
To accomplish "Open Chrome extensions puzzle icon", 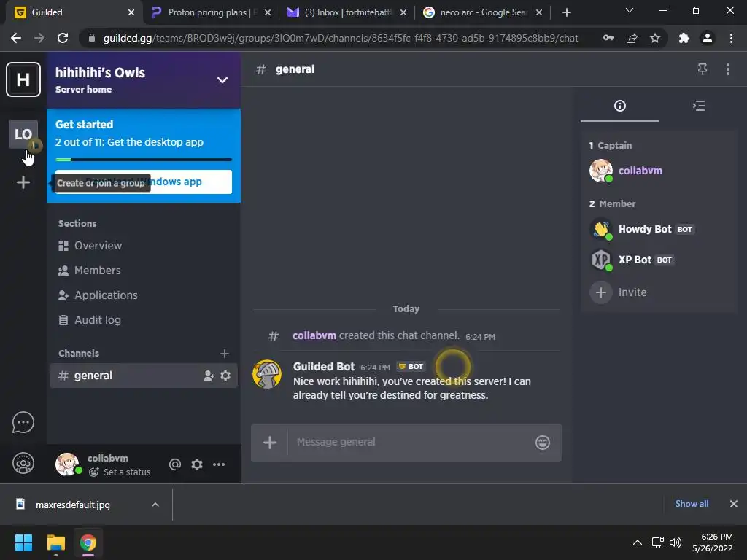I will [684, 38].
